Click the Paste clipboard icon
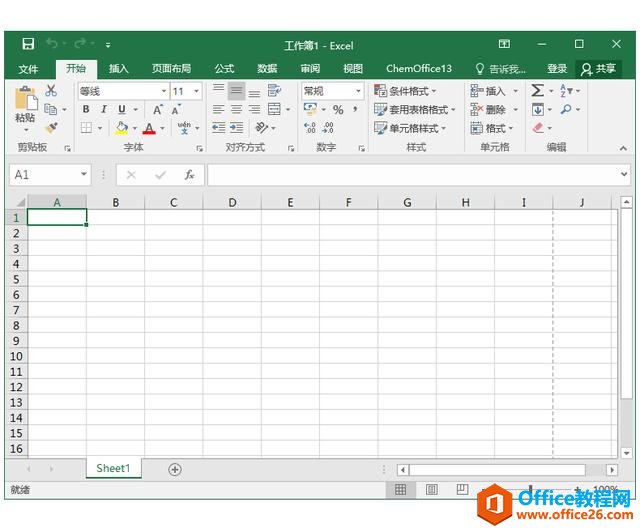 [25, 99]
